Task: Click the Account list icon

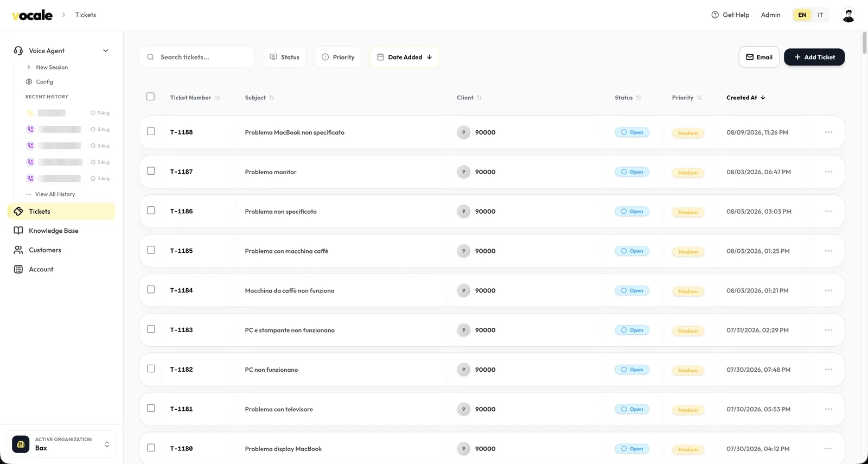Action: point(18,269)
